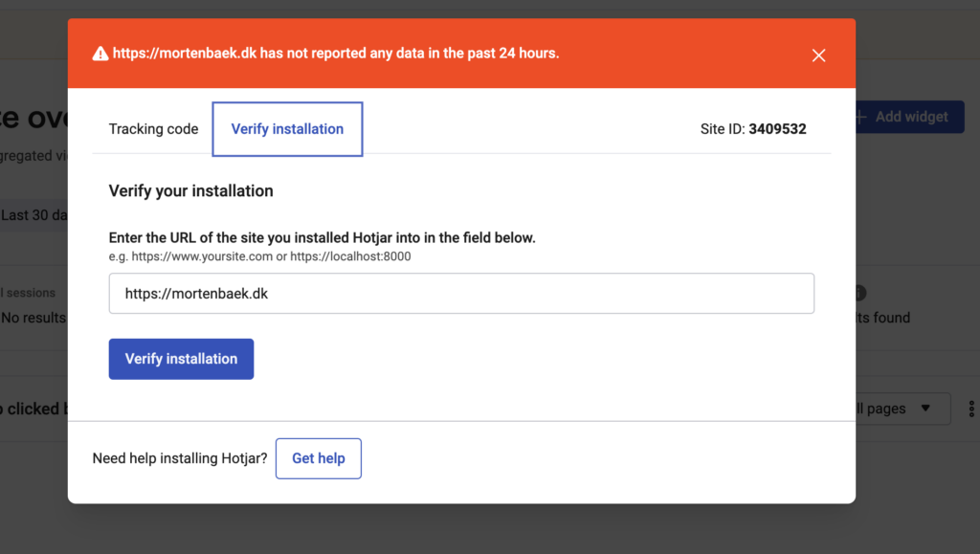Click the warning triangle icon in banner

point(100,54)
